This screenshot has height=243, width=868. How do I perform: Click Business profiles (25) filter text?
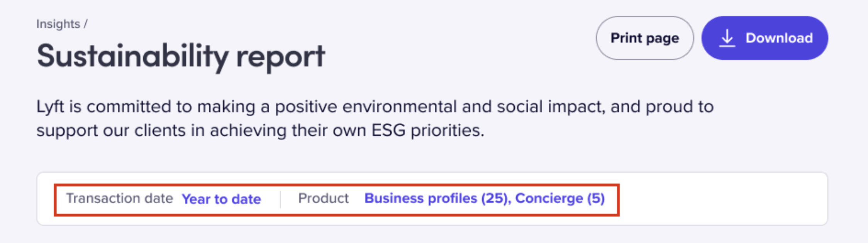(x=437, y=198)
